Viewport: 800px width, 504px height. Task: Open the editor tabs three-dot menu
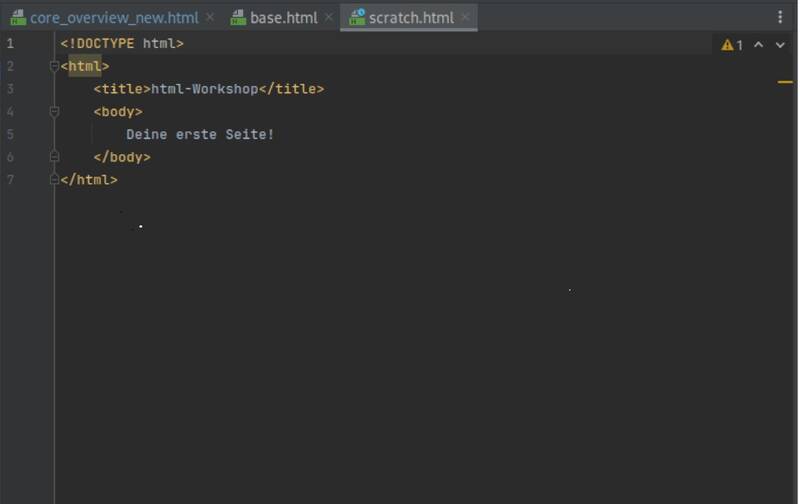(780, 17)
